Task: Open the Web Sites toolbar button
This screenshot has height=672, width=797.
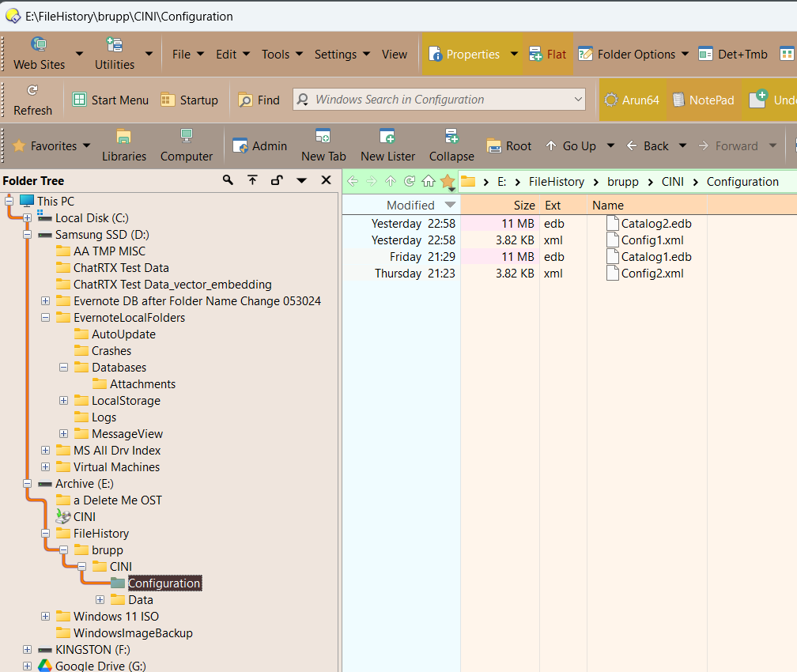Action: tap(40, 54)
